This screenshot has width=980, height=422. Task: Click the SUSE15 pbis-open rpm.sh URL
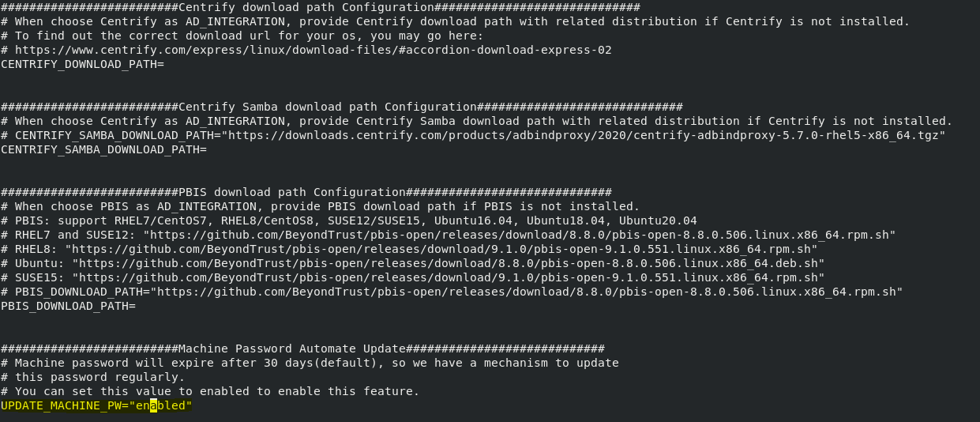click(454, 277)
